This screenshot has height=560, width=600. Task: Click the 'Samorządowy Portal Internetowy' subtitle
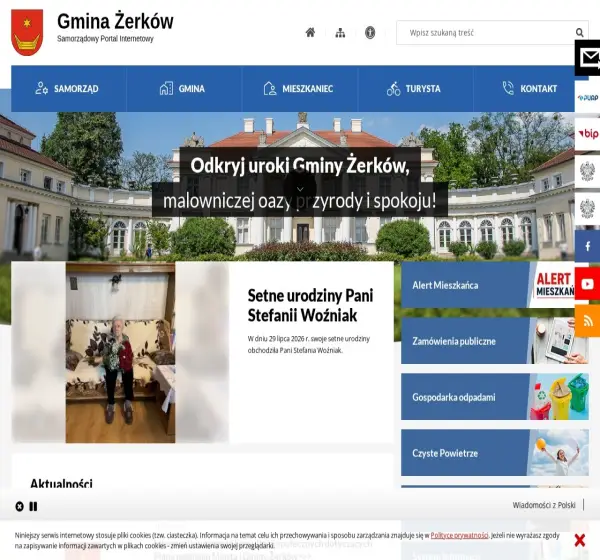[x=105, y=39]
